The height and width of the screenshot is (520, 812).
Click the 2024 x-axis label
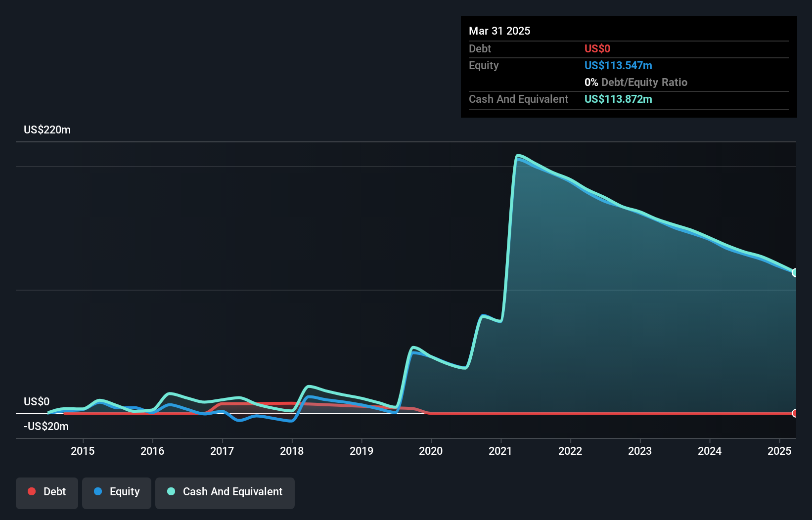[x=710, y=451]
